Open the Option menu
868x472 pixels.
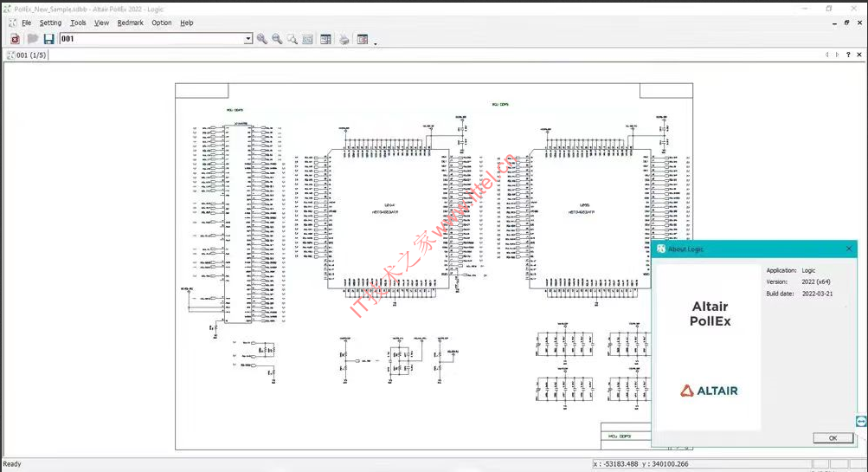(162, 23)
